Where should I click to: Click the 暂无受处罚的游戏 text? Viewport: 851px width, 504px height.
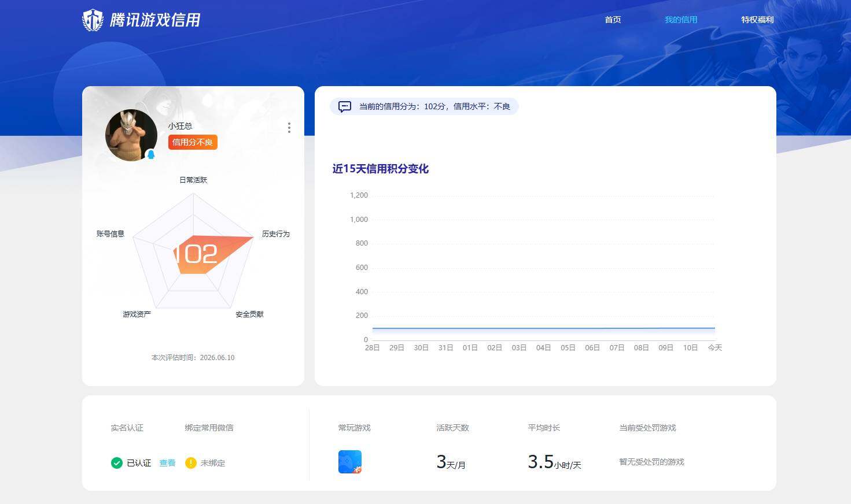click(x=651, y=462)
